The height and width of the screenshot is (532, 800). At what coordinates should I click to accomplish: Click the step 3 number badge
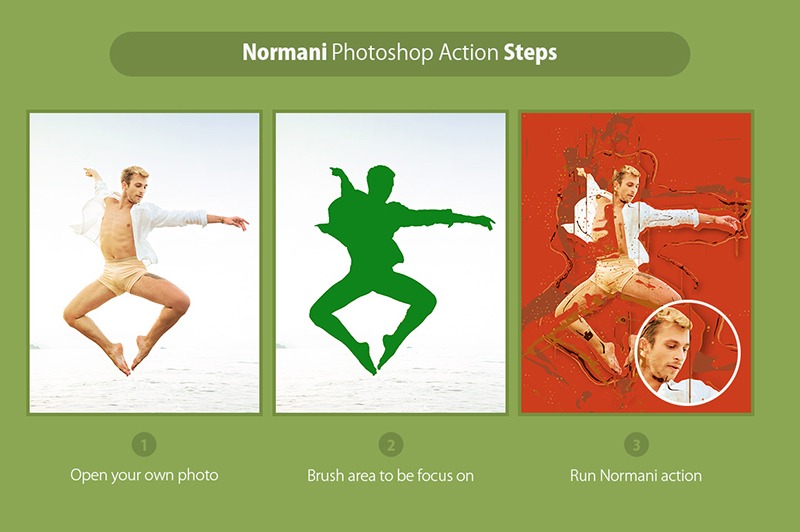(x=636, y=445)
